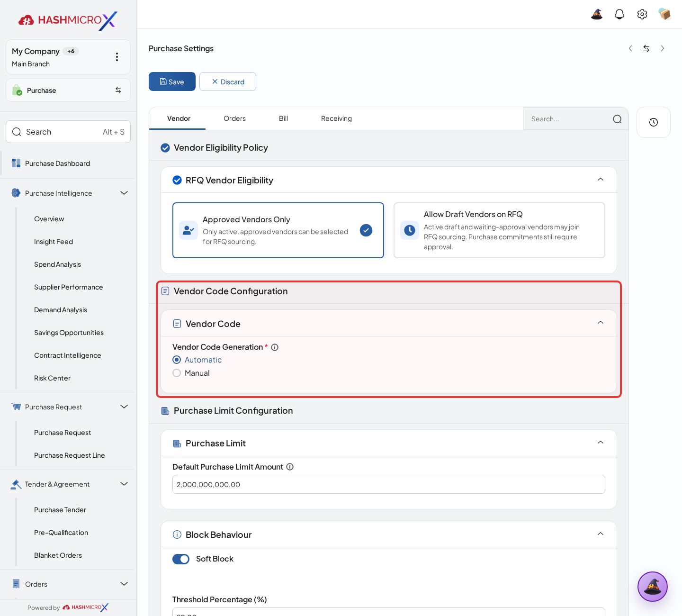Open Purchase Tender in the sidebar
This screenshot has width=682, height=616.
[x=60, y=510]
